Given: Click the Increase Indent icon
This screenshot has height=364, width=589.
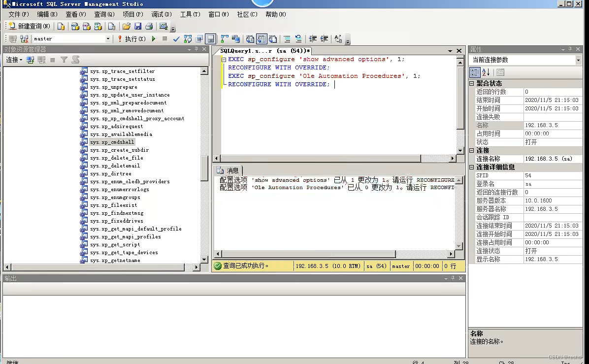Looking at the screenshot, I should pos(324,39).
